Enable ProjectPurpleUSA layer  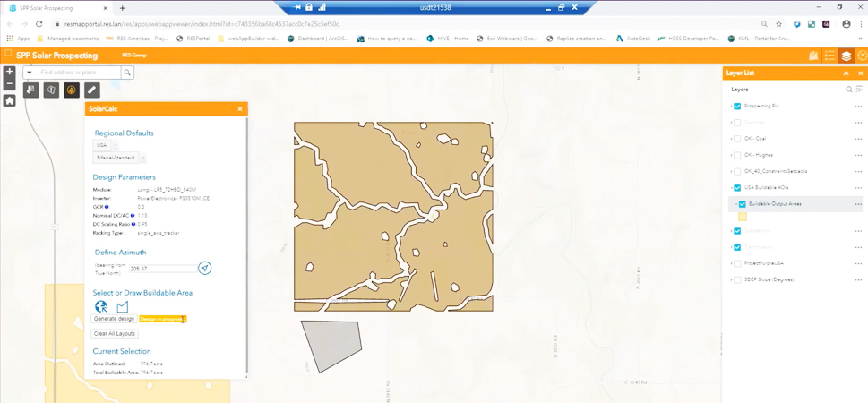tap(737, 263)
